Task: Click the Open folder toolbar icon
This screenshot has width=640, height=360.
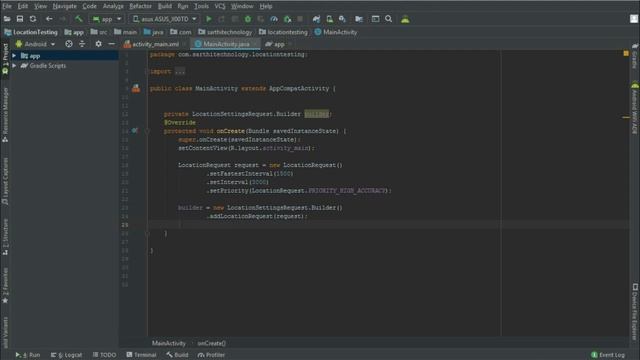Action: tap(7, 19)
